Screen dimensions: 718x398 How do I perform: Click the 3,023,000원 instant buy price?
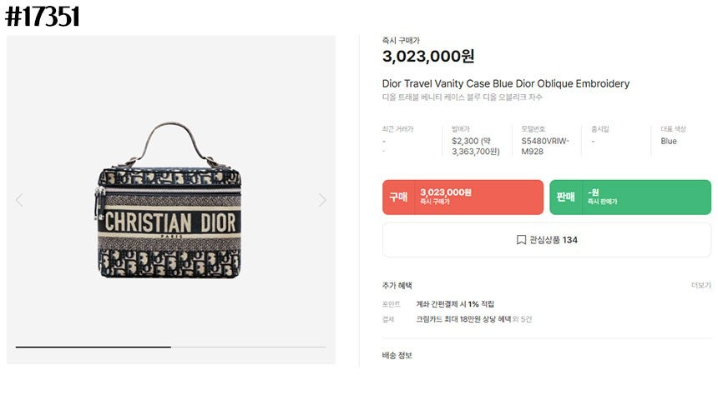tap(428, 56)
